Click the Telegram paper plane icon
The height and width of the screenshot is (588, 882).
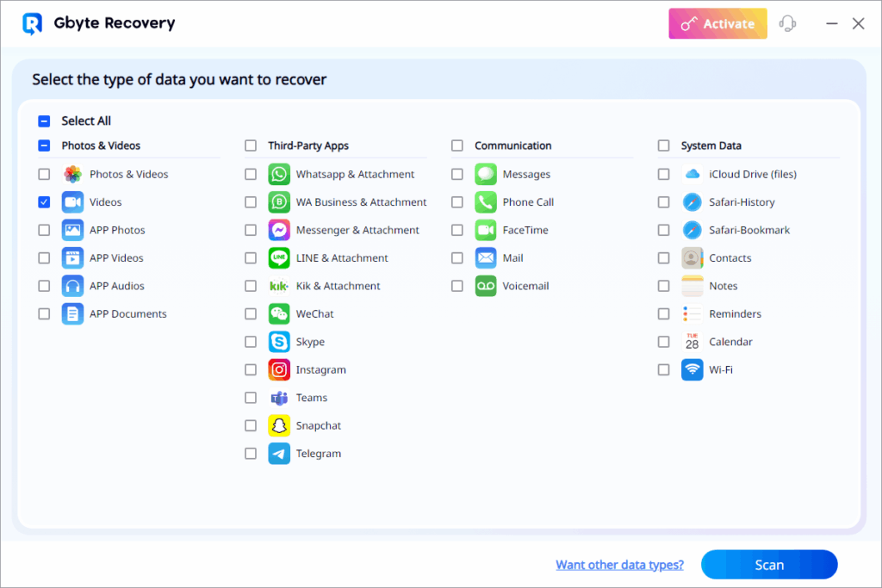click(x=279, y=454)
